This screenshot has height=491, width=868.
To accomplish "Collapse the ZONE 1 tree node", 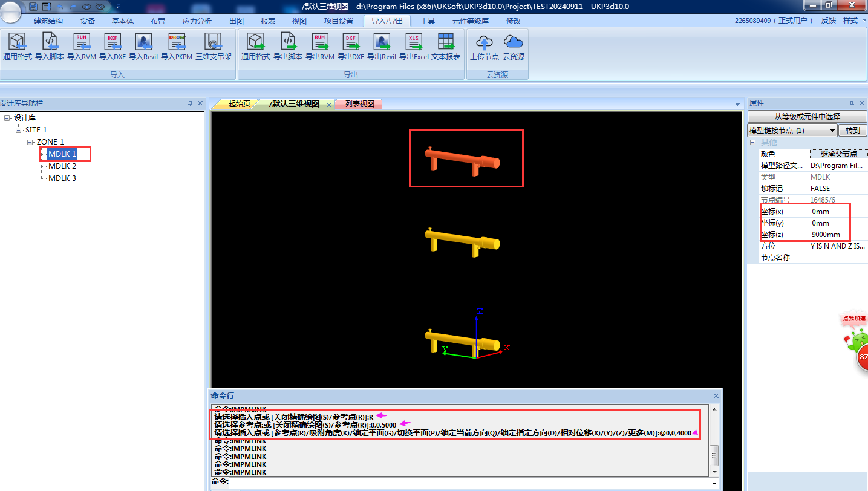I will pyautogui.click(x=30, y=142).
